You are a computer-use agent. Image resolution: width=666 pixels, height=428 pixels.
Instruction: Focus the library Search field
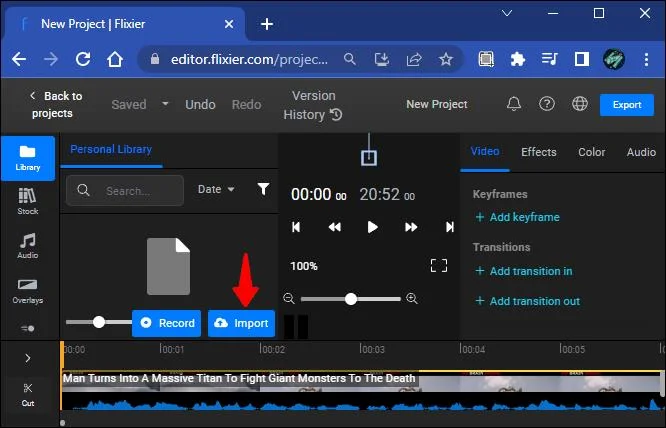[x=125, y=191]
